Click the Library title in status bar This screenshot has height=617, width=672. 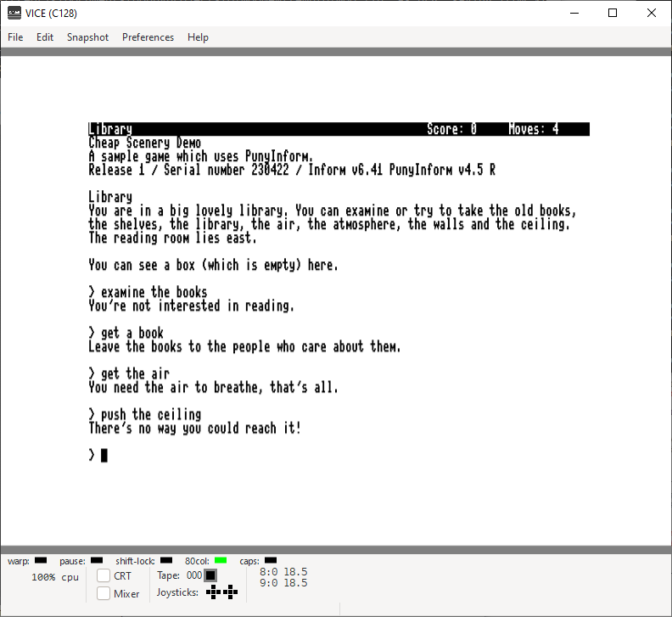(110, 129)
